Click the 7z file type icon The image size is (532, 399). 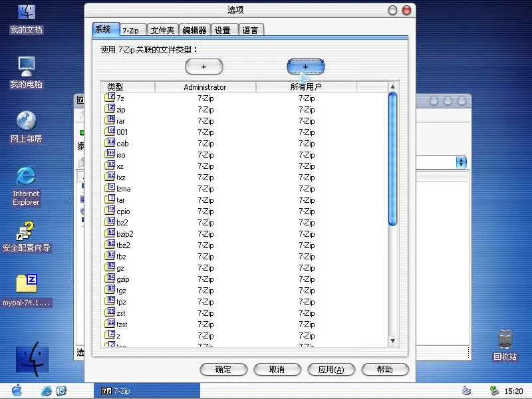pos(110,98)
